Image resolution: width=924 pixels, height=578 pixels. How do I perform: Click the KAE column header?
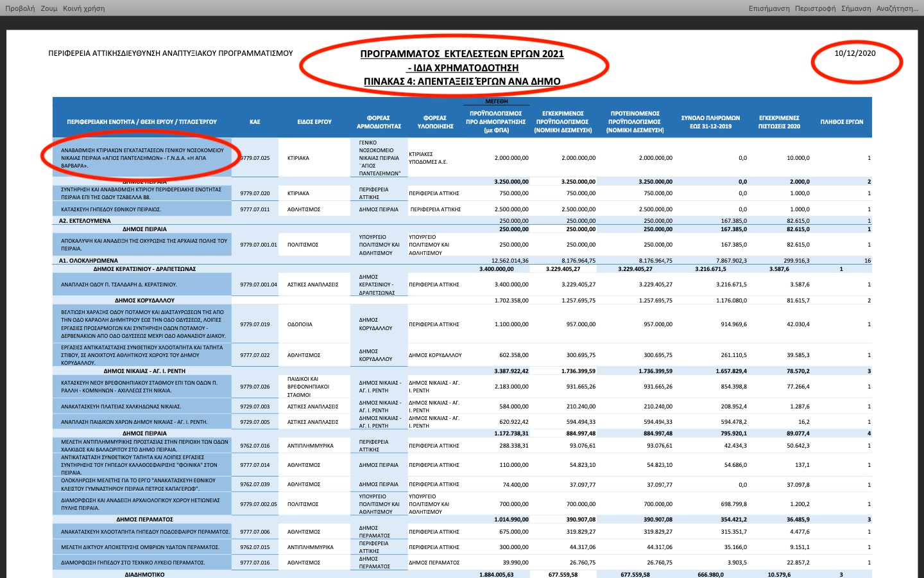(x=255, y=122)
